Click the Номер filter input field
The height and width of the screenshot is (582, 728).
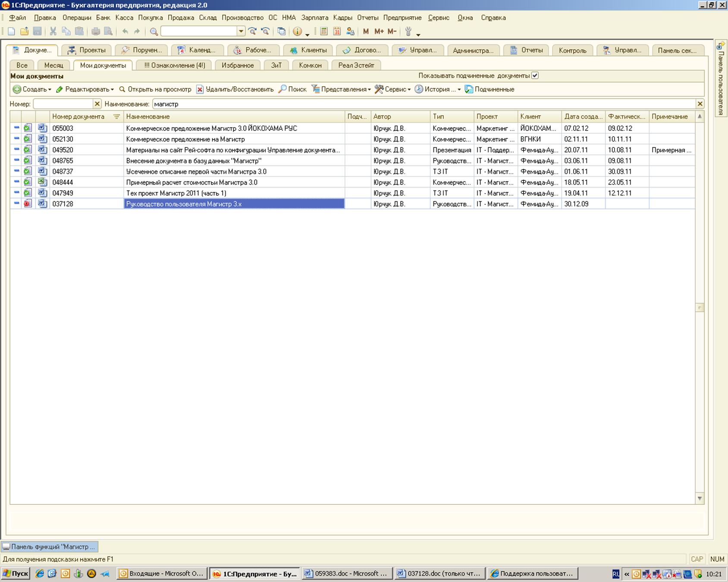63,104
